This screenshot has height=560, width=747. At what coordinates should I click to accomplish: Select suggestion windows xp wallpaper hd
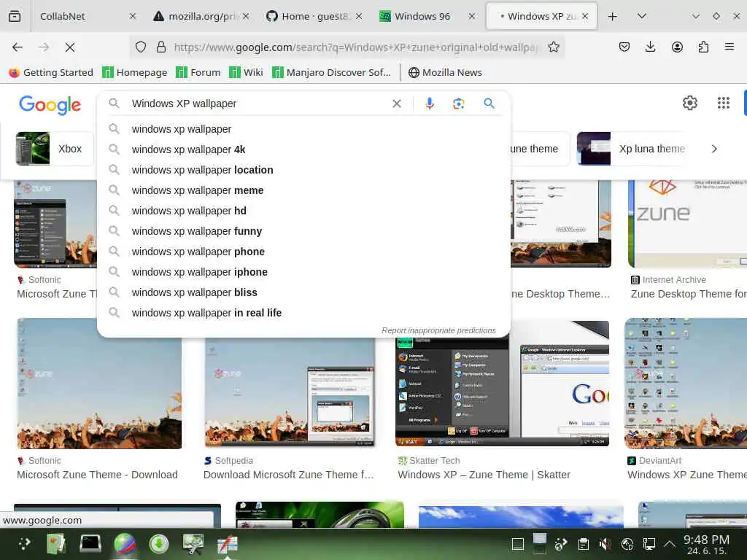tap(304, 211)
